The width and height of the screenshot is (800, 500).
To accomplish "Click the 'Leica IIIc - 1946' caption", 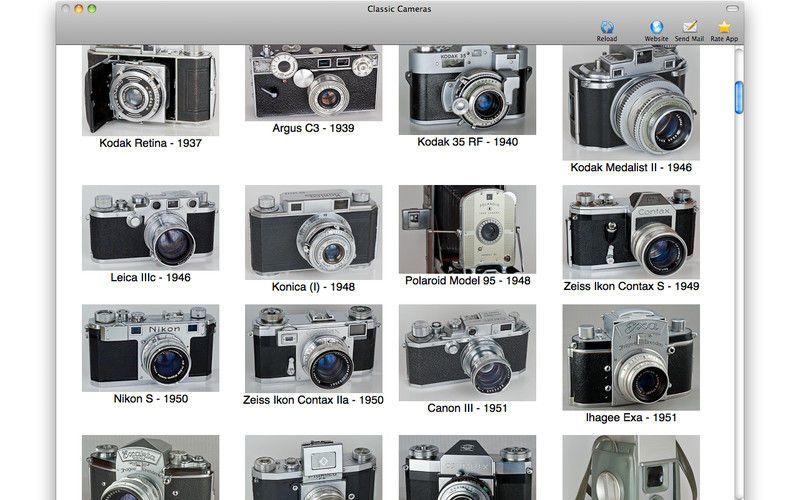I will (151, 278).
